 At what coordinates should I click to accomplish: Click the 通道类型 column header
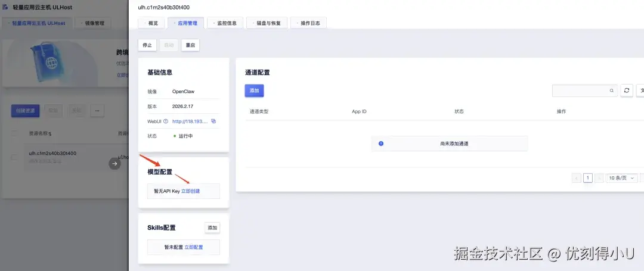point(259,111)
